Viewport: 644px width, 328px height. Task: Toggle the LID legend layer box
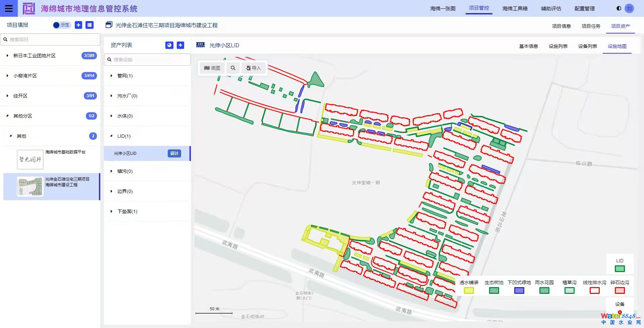coord(620,269)
